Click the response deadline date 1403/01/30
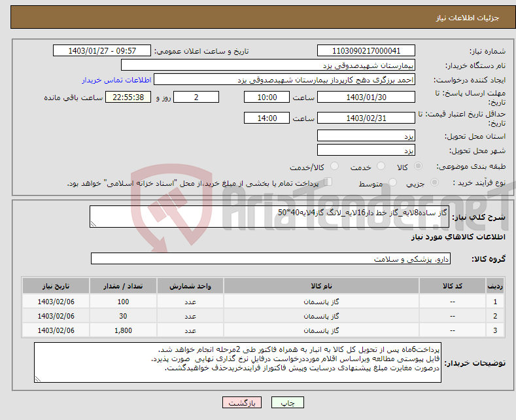516x420 pixels. (x=366, y=97)
